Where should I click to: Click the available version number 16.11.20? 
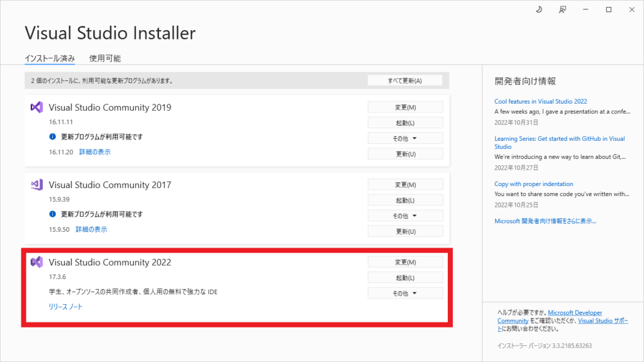[x=61, y=152]
